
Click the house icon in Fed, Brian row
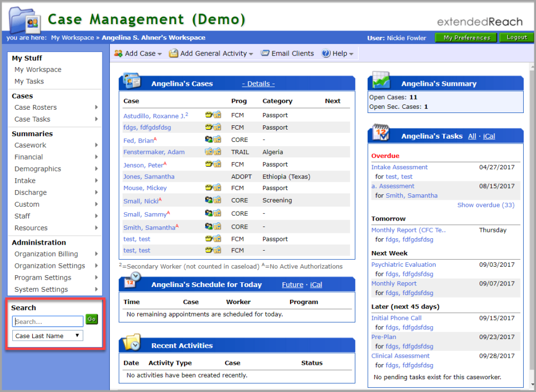[x=217, y=139]
